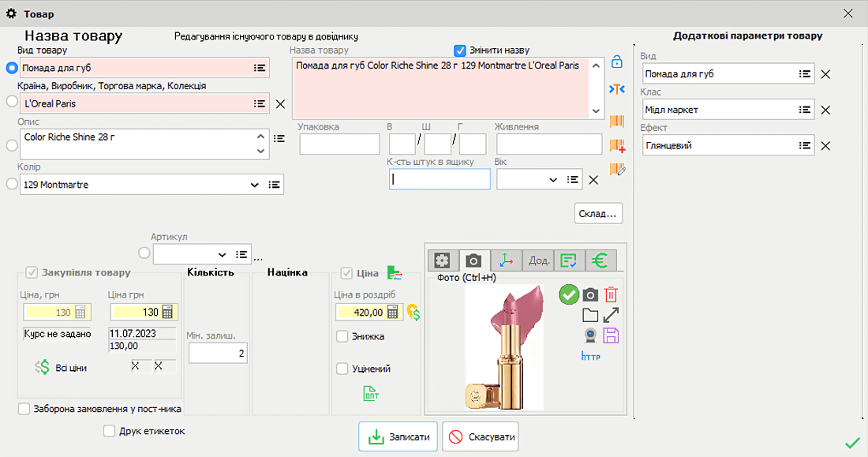The width and height of the screenshot is (868, 457).
Task: Check the Друк етикеток checkbox
Action: pyautogui.click(x=110, y=430)
